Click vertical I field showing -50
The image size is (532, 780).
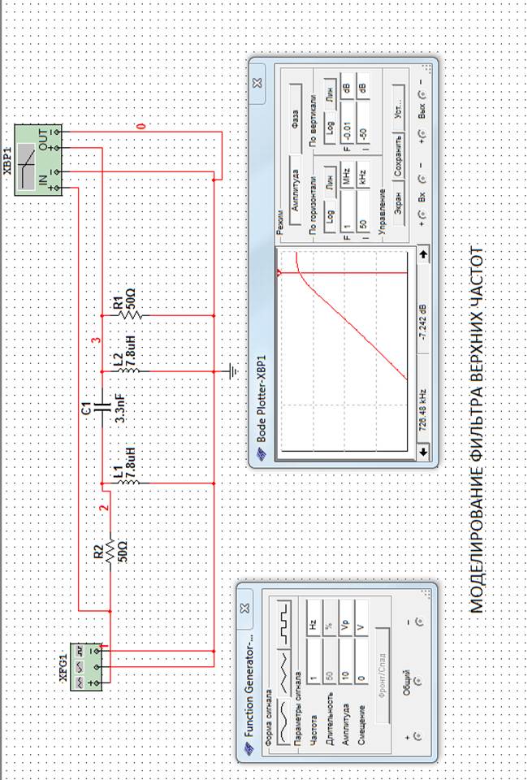[x=362, y=123]
